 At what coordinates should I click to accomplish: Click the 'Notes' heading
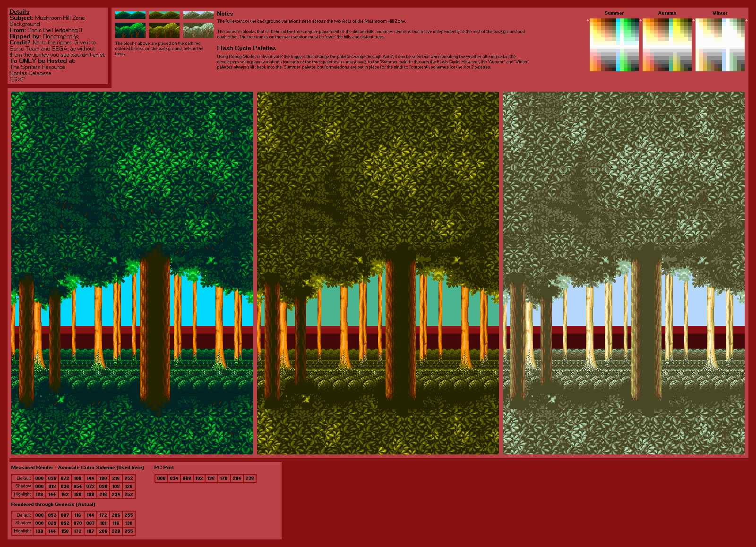click(x=225, y=14)
